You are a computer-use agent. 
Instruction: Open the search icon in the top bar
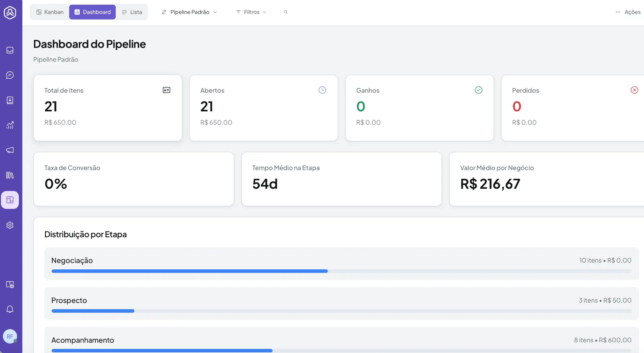click(x=286, y=12)
